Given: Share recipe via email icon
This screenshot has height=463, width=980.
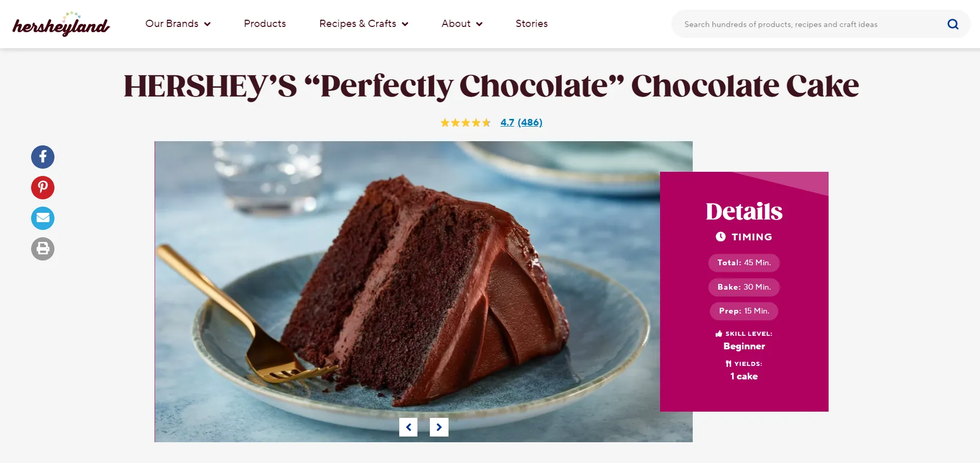Looking at the screenshot, I should 43,218.
